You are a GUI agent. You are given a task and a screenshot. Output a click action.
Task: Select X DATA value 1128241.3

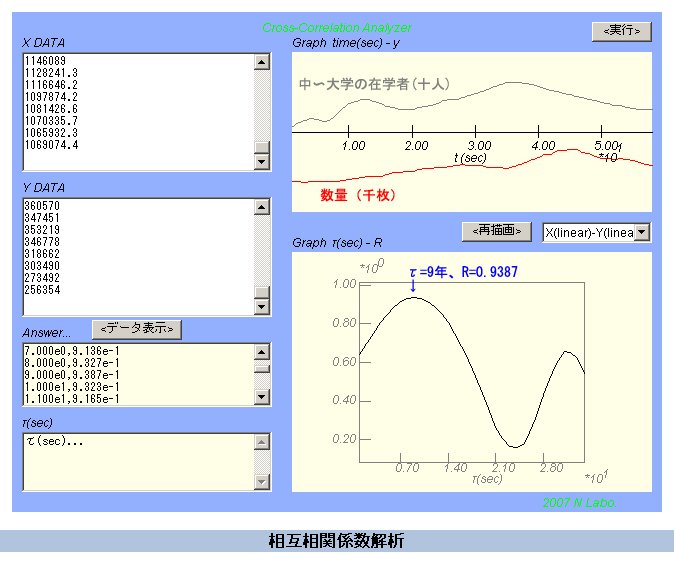tap(51, 73)
